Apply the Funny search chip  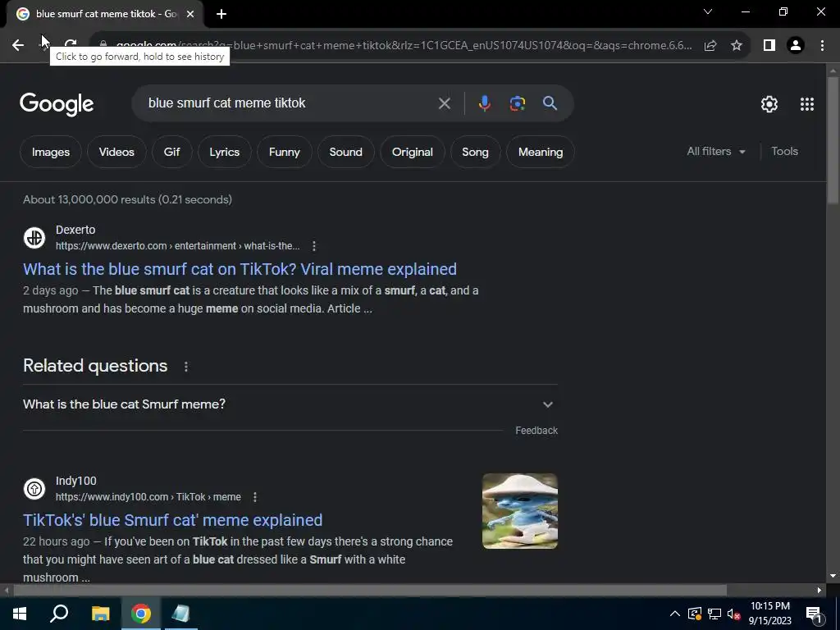point(284,152)
